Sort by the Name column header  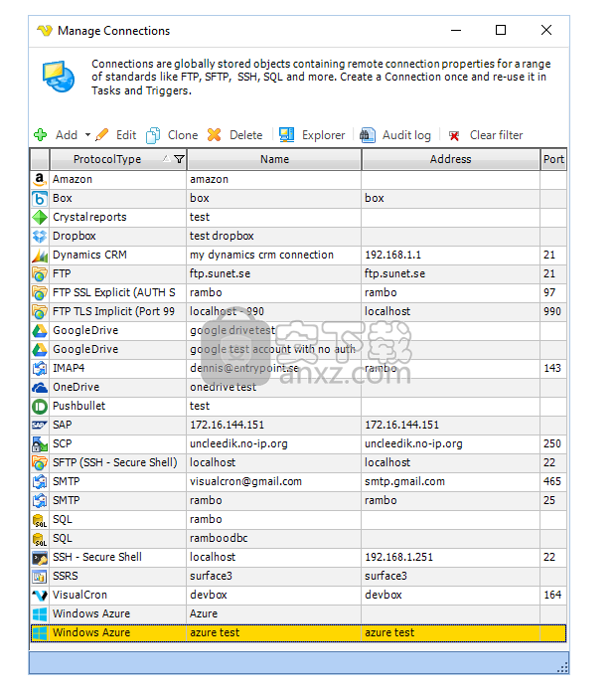pos(274,159)
